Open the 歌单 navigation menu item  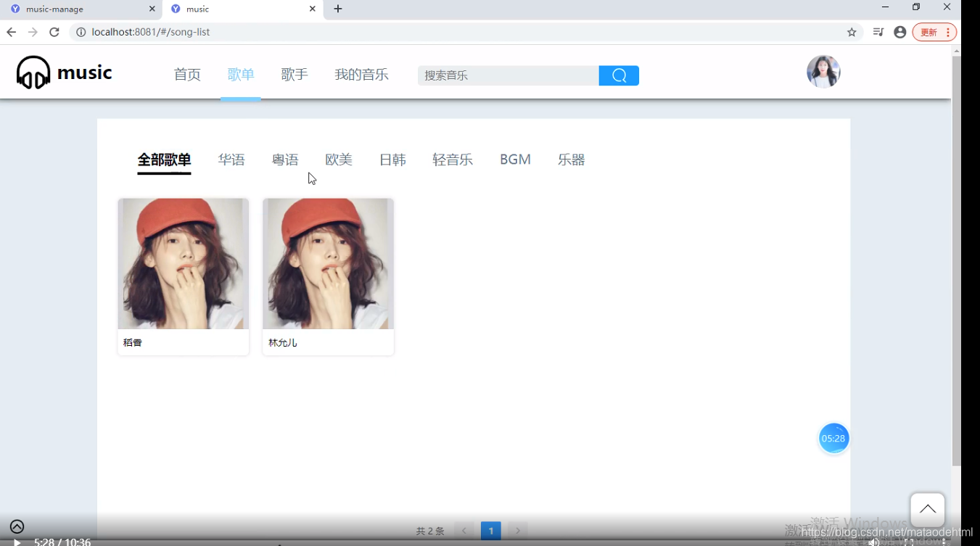[x=241, y=74]
